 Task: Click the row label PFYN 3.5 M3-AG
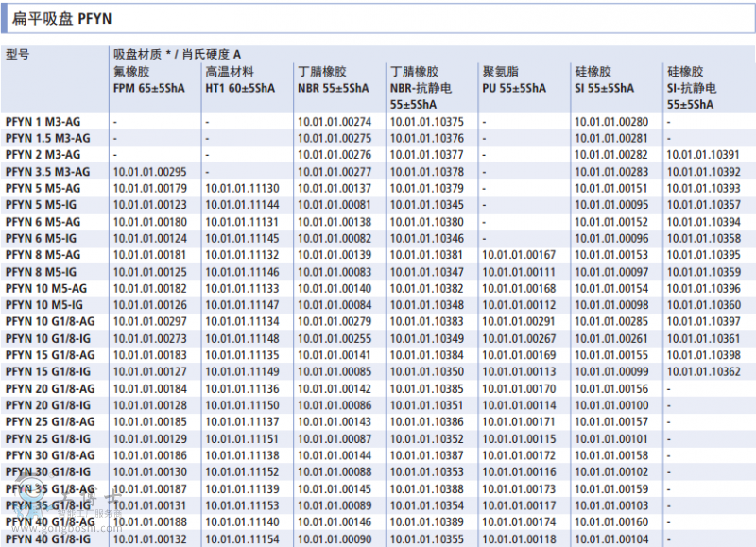tap(48, 172)
